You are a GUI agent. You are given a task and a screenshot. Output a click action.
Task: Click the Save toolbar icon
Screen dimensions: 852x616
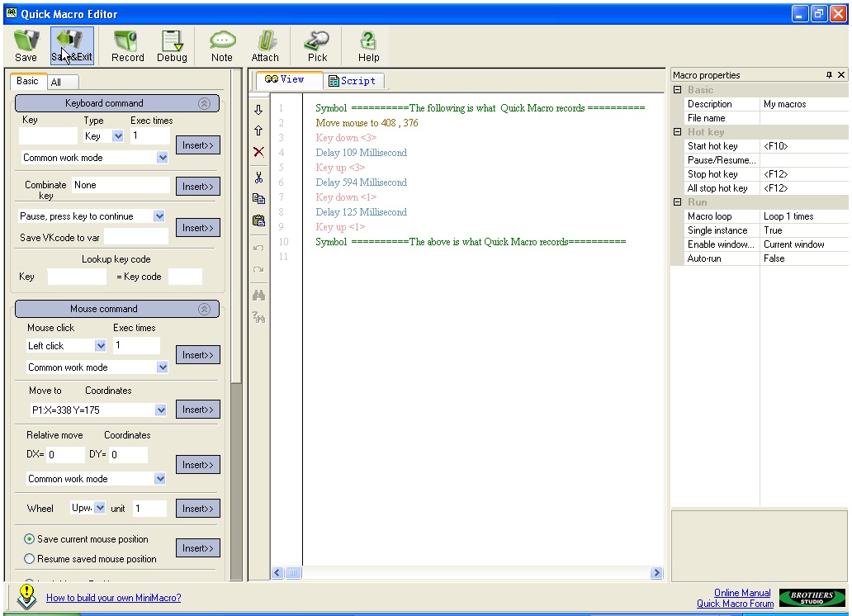26,45
